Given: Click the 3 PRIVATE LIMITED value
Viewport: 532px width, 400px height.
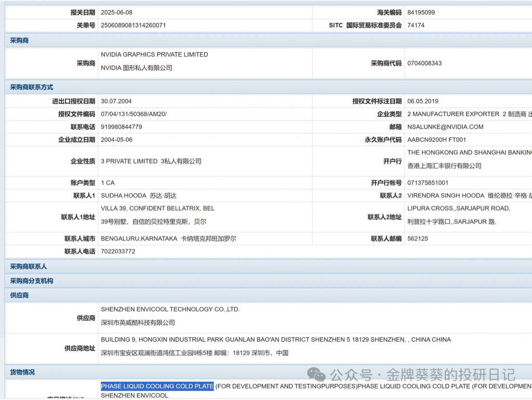Looking at the screenshot, I should pyautogui.click(x=129, y=161).
